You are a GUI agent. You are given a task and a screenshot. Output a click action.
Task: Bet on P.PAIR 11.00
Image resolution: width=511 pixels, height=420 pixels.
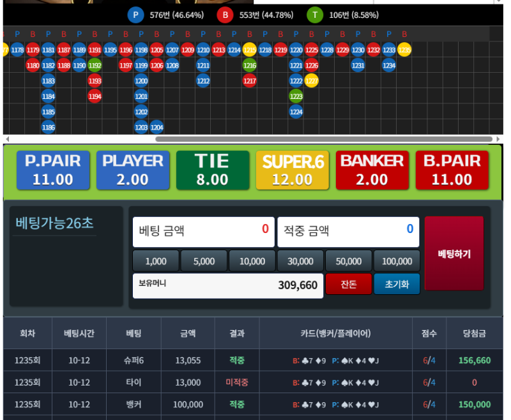(x=53, y=170)
